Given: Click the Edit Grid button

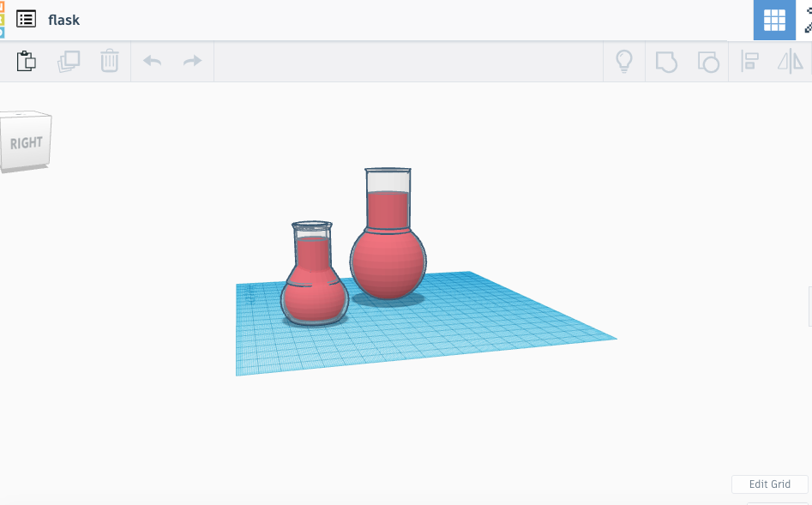Looking at the screenshot, I should (x=769, y=484).
